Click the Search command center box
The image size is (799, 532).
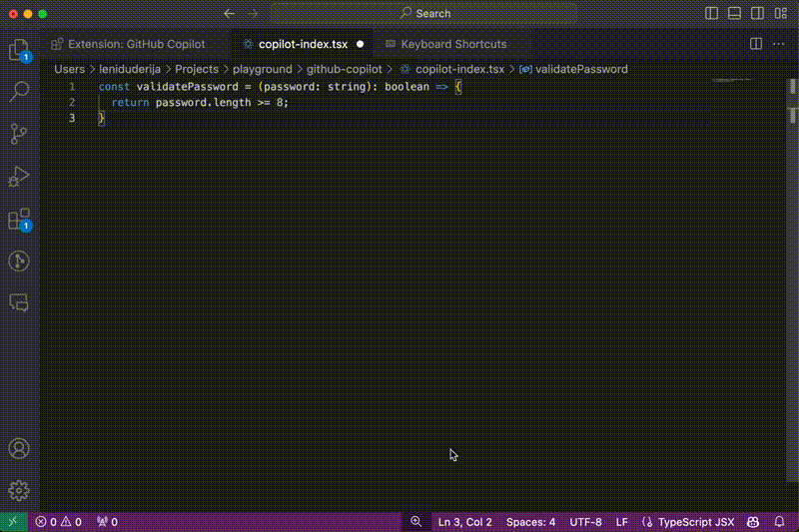pos(423,14)
